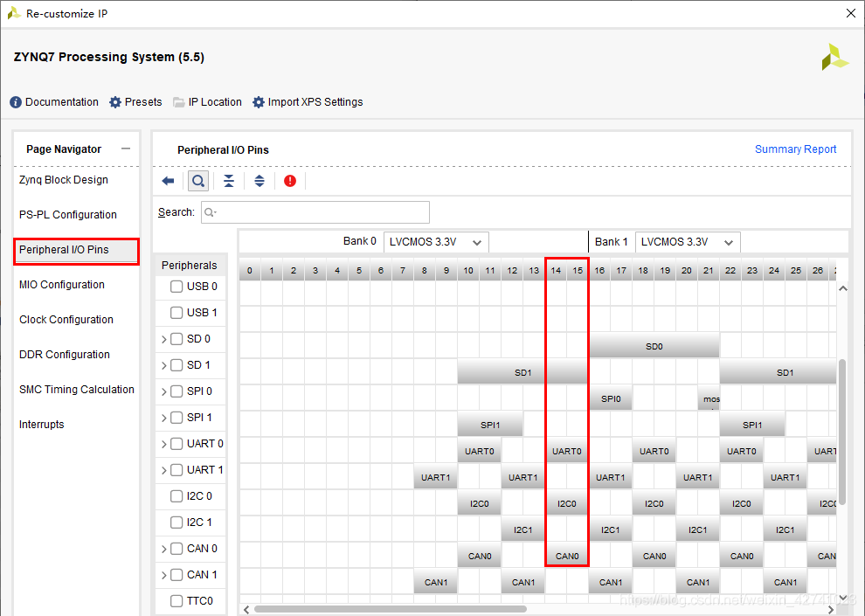This screenshot has width=865, height=616.
Task: Click CAN1 block on pins 8-9
Action: [x=436, y=582]
